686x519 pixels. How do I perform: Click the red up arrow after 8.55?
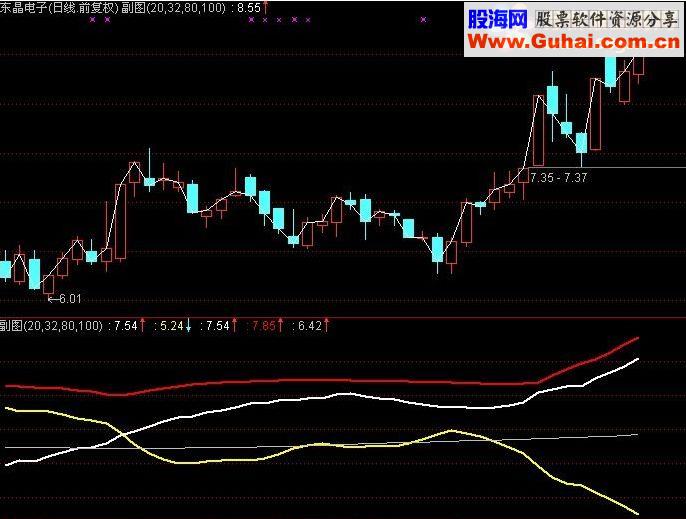tap(265, 7)
